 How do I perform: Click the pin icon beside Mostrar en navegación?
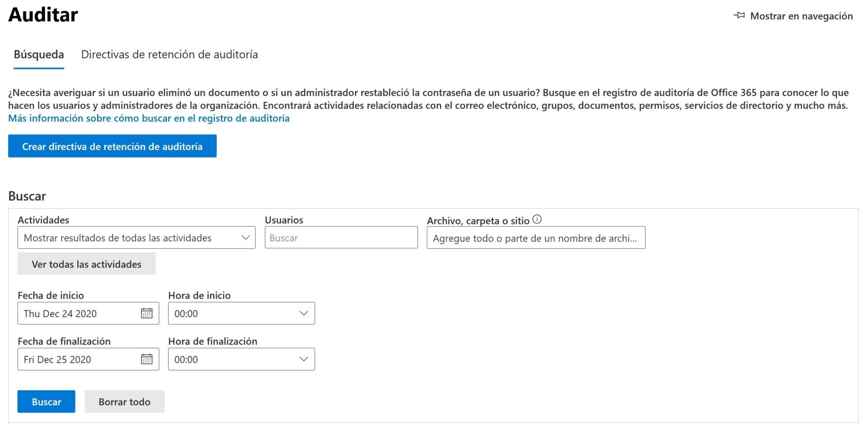pos(739,15)
